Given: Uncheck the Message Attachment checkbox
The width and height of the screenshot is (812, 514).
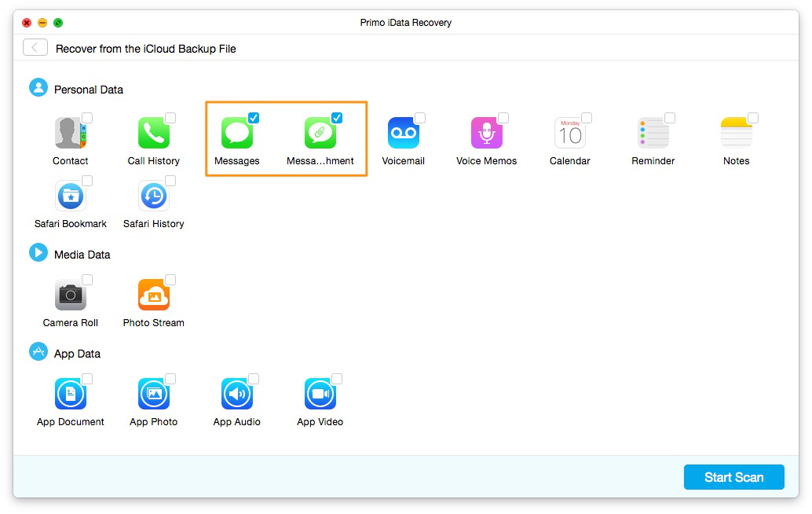Looking at the screenshot, I should click(337, 118).
